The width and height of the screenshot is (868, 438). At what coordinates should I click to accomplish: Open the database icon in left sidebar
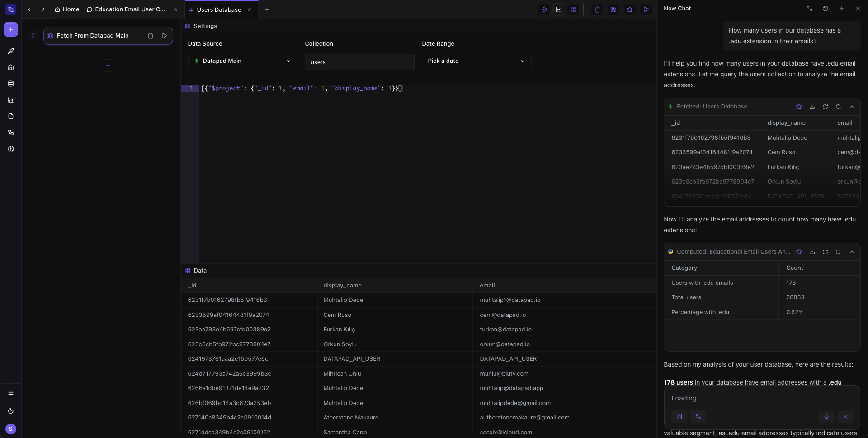(x=11, y=84)
